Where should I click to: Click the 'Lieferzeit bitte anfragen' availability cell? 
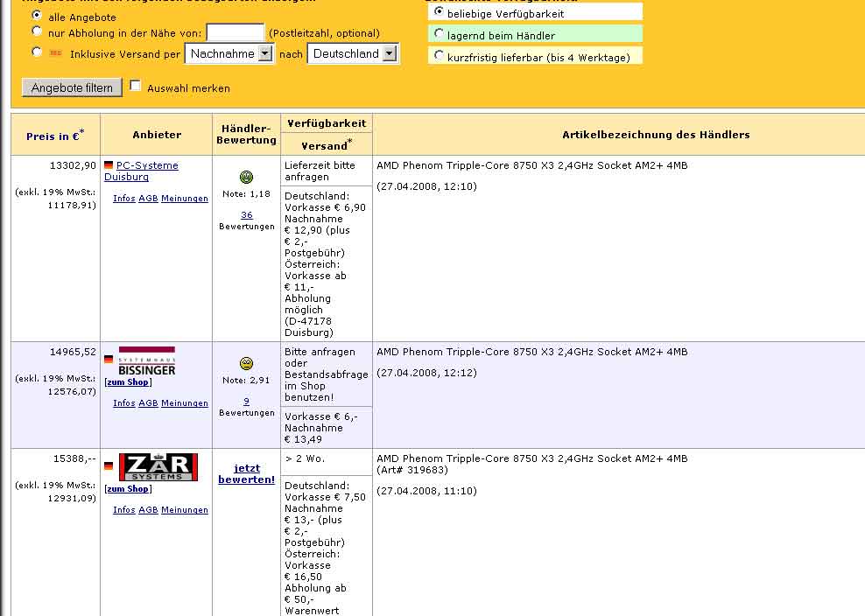click(x=327, y=171)
